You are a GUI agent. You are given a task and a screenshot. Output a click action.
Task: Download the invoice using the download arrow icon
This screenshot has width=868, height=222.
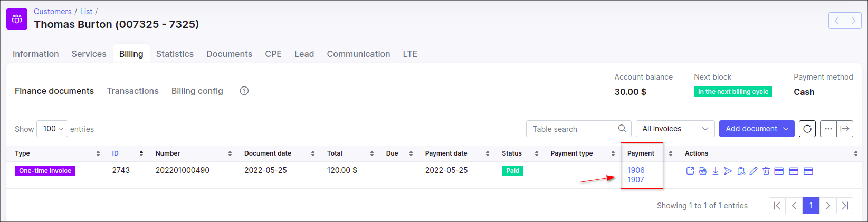716,171
